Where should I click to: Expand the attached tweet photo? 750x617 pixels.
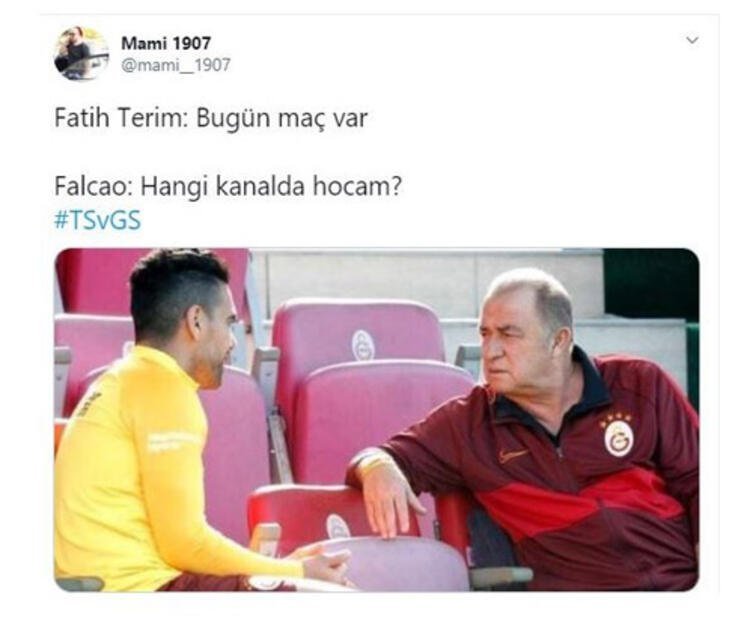click(x=376, y=419)
